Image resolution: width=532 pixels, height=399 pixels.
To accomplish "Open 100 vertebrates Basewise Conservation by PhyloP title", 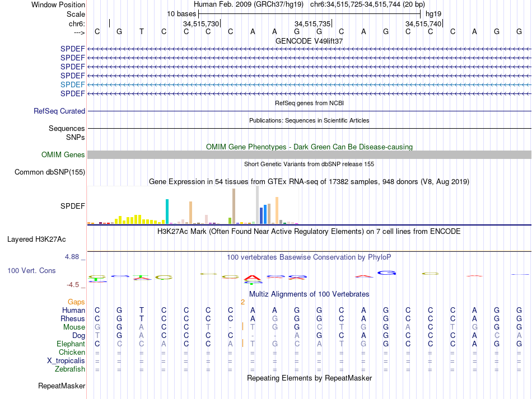I will 309,257.
